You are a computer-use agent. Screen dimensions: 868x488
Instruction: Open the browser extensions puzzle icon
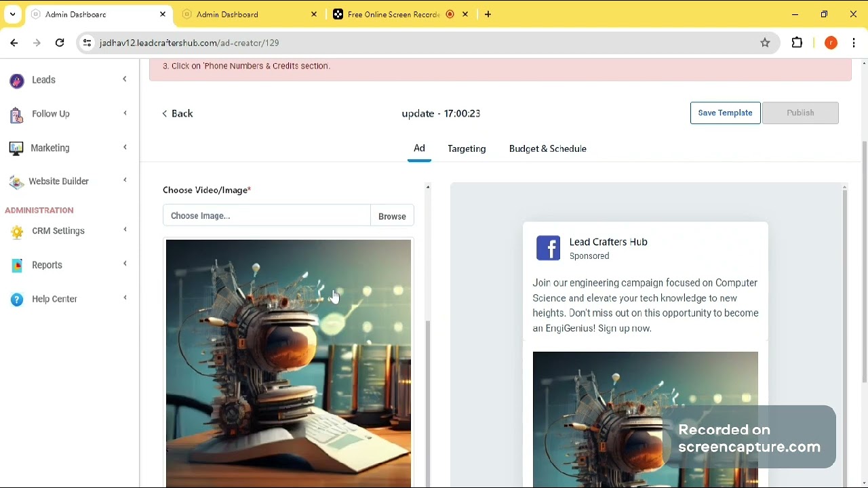pyautogui.click(x=797, y=43)
